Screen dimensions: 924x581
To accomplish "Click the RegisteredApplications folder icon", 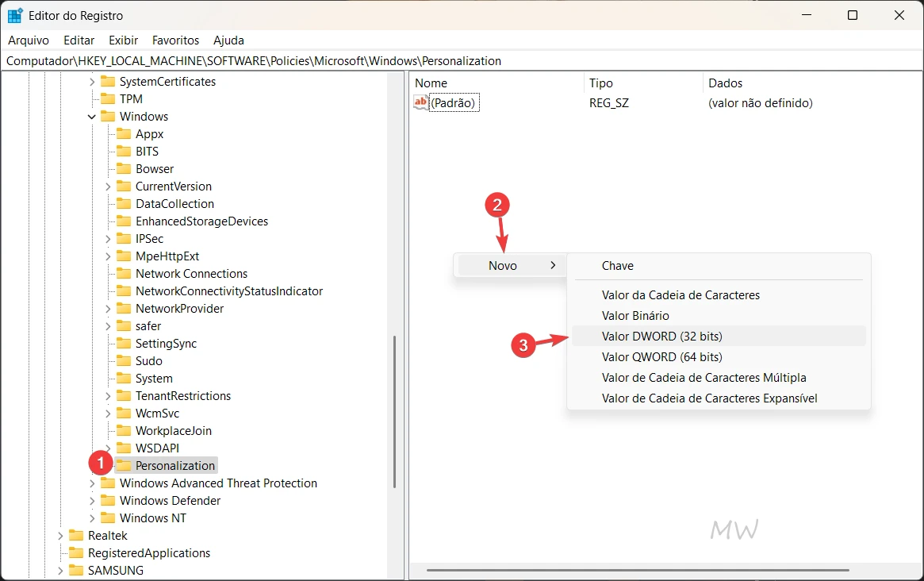I will pyautogui.click(x=76, y=553).
